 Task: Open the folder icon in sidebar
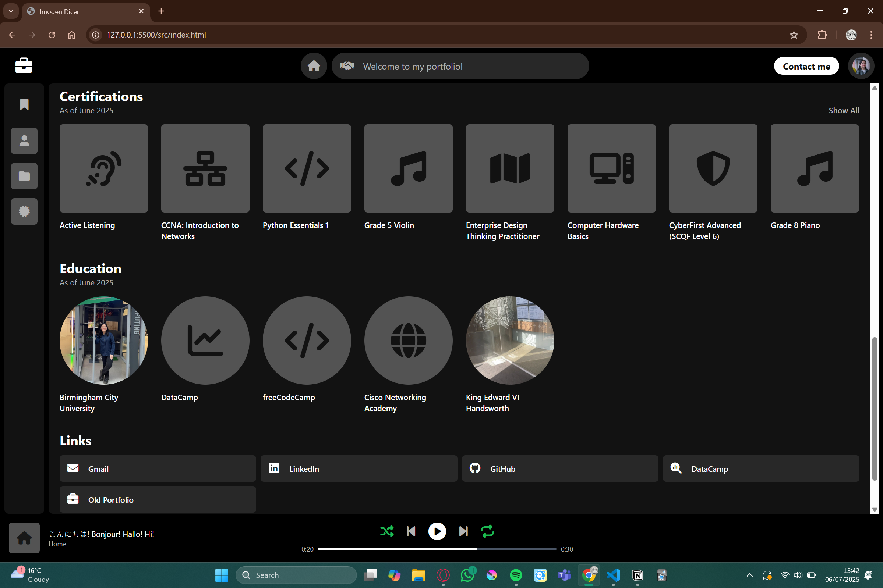pos(24,176)
